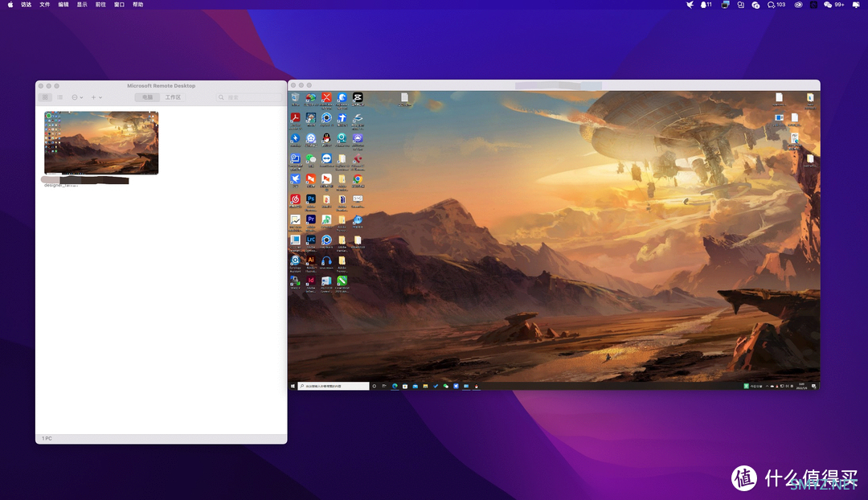The height and width of the screenshot is (500, 868).
Task: Open the 编辑 menu
Action: click(63, 5)
